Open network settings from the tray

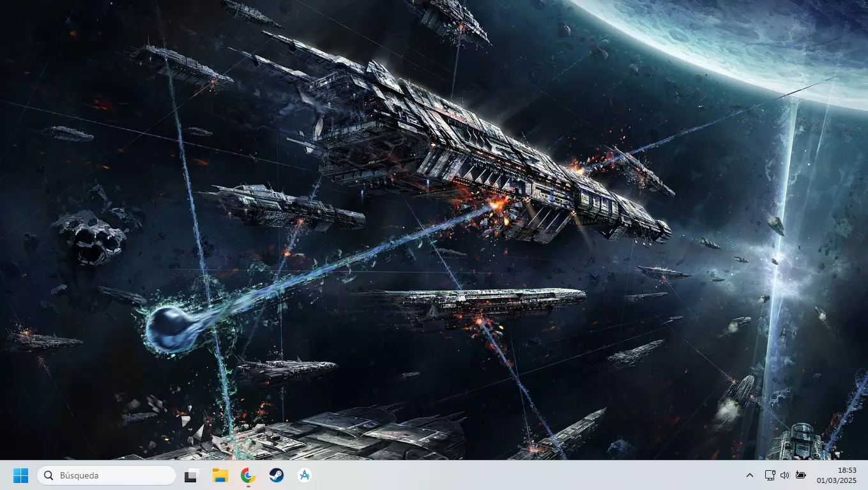(x=770, y=475)
